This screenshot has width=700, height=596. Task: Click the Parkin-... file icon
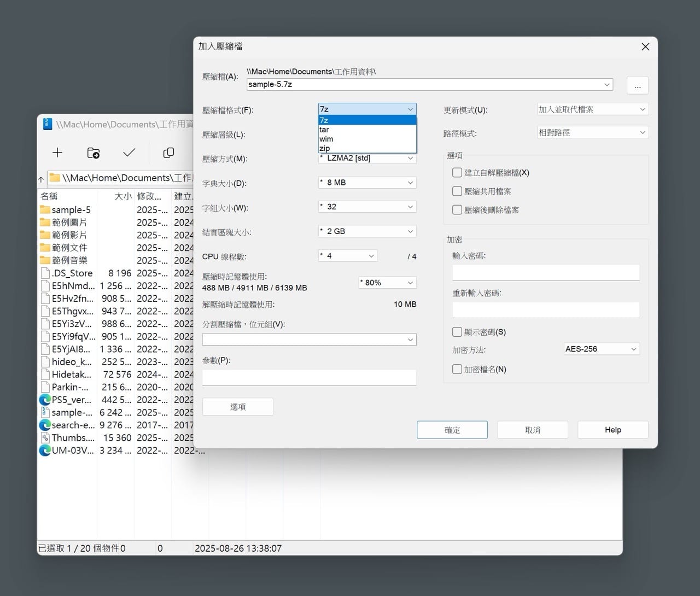[45, 387]
